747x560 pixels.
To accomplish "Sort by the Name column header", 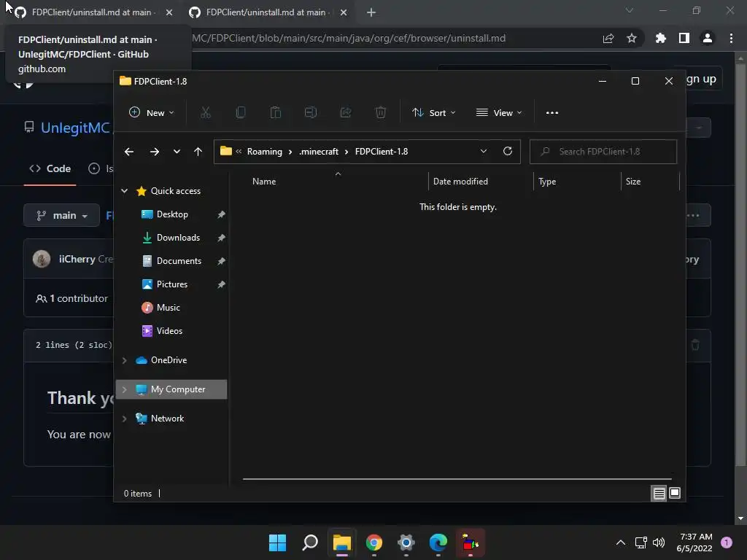I will click(264, 182).
